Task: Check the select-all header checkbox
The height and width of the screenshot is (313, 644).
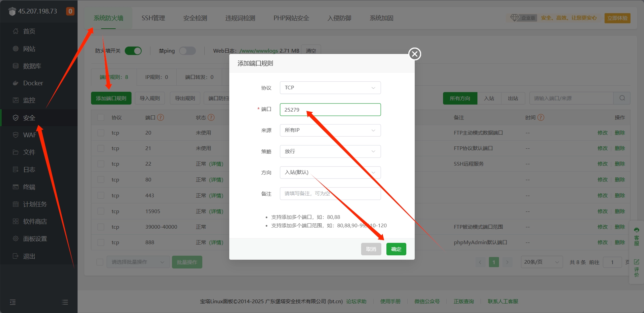Action: [101, 117]
